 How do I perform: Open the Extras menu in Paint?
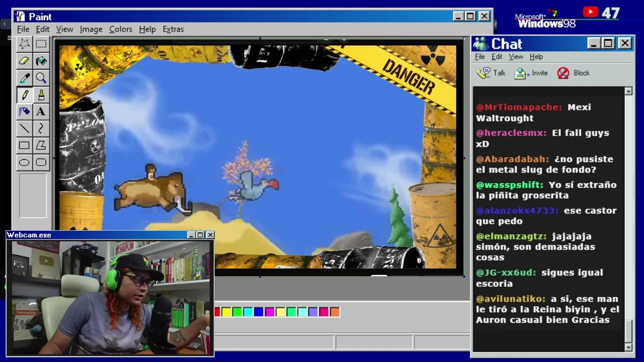pyautogui.click(x=173, y=29)
